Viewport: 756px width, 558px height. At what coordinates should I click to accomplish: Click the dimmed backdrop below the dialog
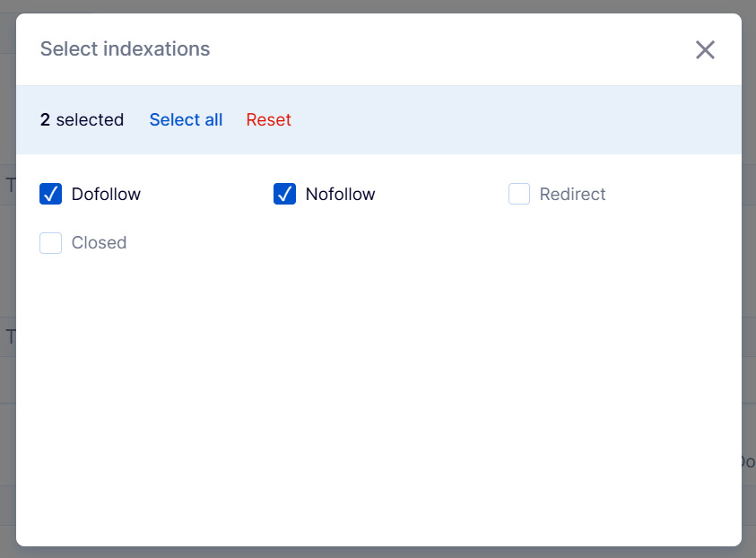click(377, 553)
